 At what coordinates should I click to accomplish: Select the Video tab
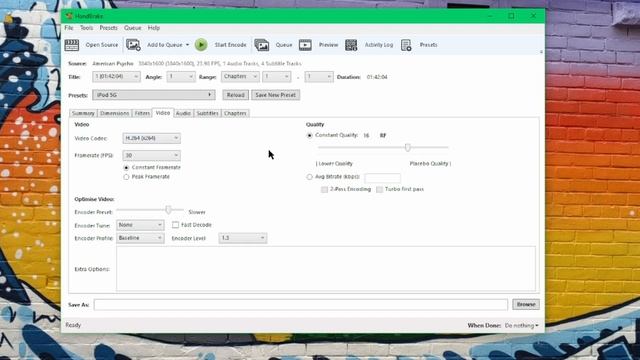[x=163, y=113]
